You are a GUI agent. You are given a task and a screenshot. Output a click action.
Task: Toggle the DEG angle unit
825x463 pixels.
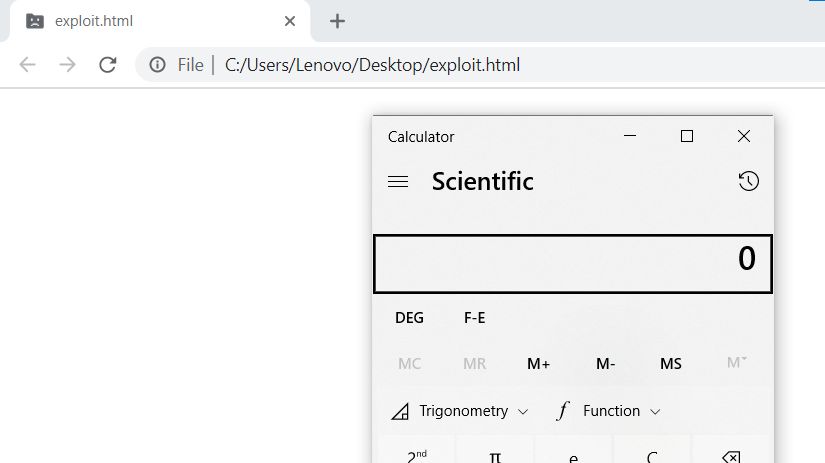tap(409, 318)
